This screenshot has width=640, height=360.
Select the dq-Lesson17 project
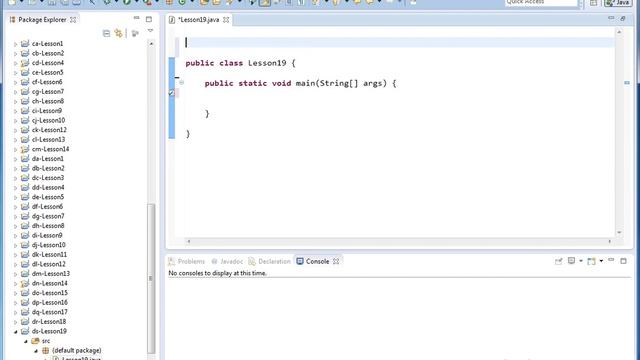coord(49,312)
